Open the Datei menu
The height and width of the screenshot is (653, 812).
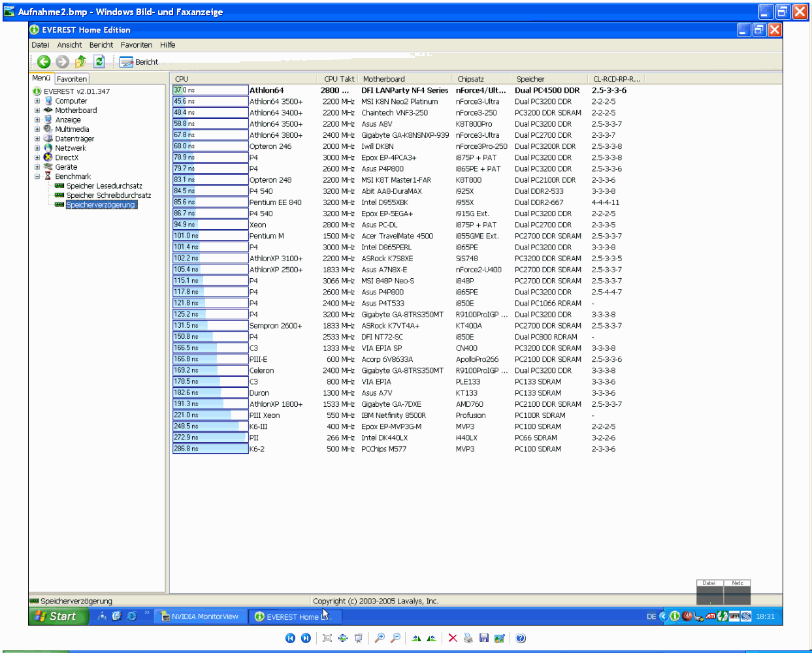coord(41,45)
